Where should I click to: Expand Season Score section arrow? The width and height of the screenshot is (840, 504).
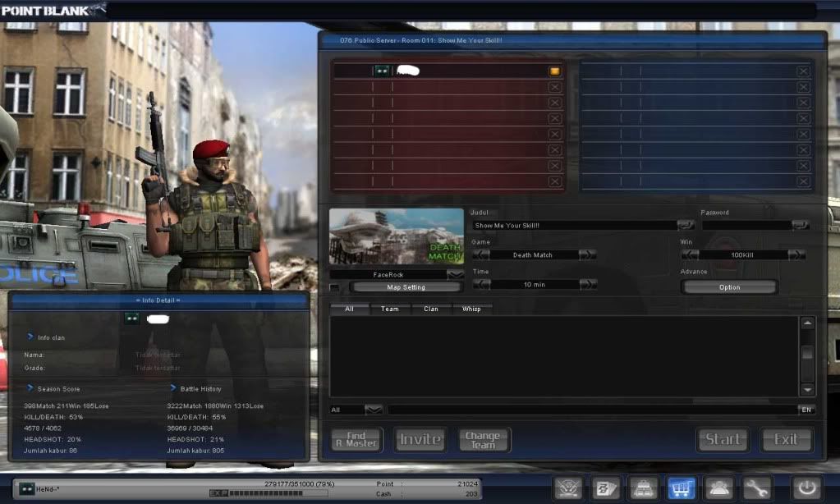(x=30, y=387)
